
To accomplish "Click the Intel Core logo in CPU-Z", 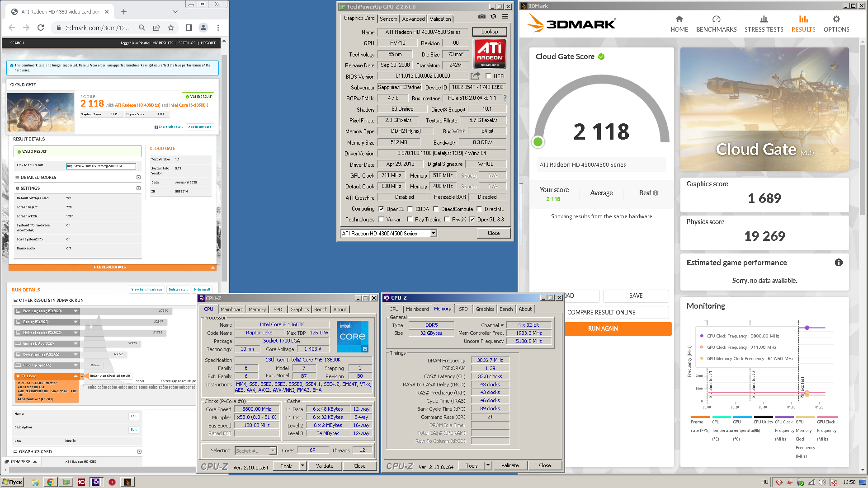I will [x=353, y=337].
